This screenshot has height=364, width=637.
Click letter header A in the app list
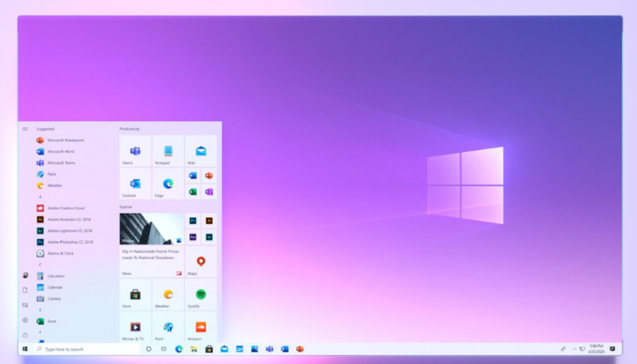(x=40, y=197)
